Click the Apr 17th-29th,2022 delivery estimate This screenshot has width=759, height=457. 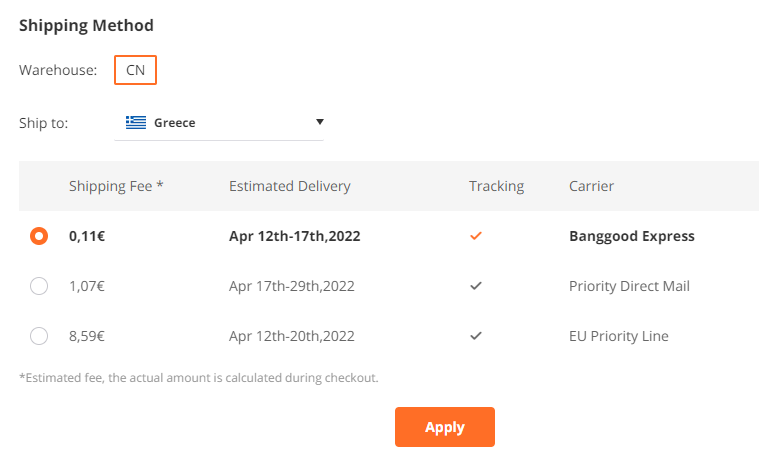[292, 286]
